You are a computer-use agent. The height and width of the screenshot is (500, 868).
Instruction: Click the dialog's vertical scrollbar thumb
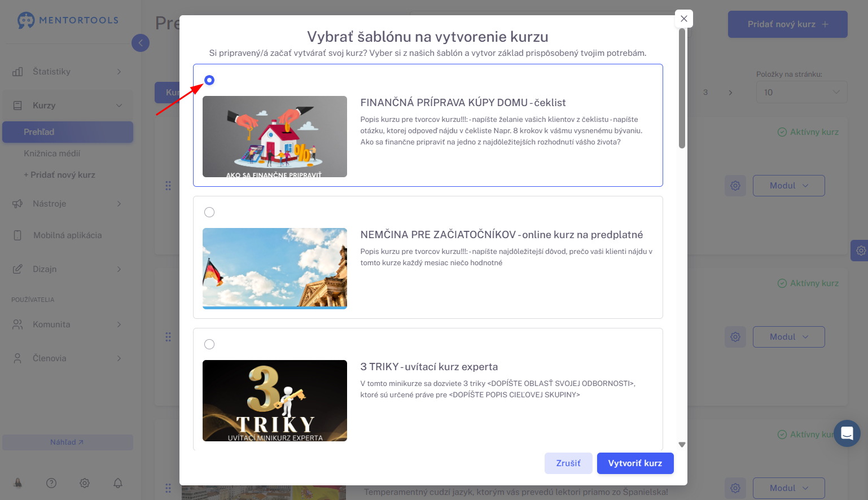pyautogui.click(x=682, y=89)
